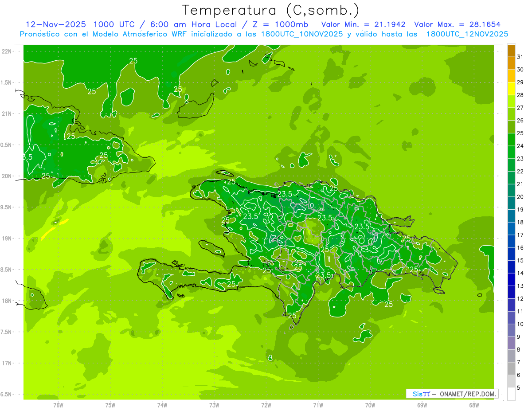Select the 'Valor Max. = 28.1654' reading
The image size is (532, 411).
click(458, 24)
